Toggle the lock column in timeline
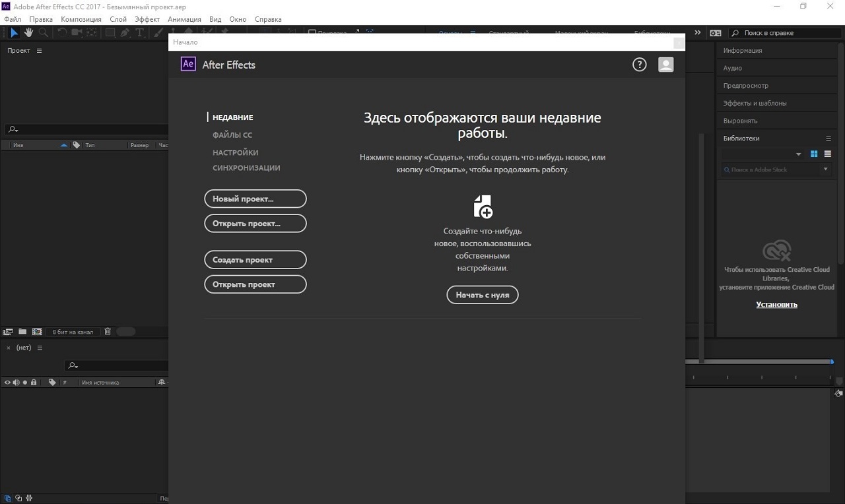 [34, 383]
